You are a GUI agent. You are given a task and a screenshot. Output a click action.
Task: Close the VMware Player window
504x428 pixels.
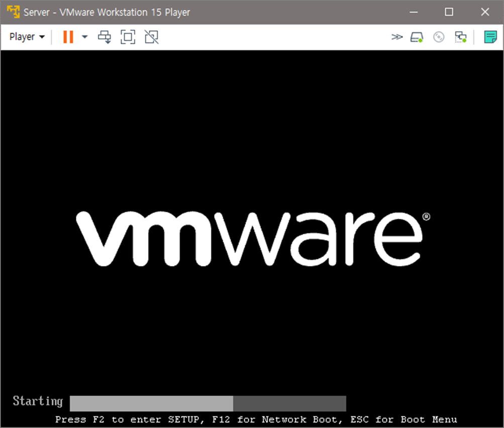coord(484,11)
